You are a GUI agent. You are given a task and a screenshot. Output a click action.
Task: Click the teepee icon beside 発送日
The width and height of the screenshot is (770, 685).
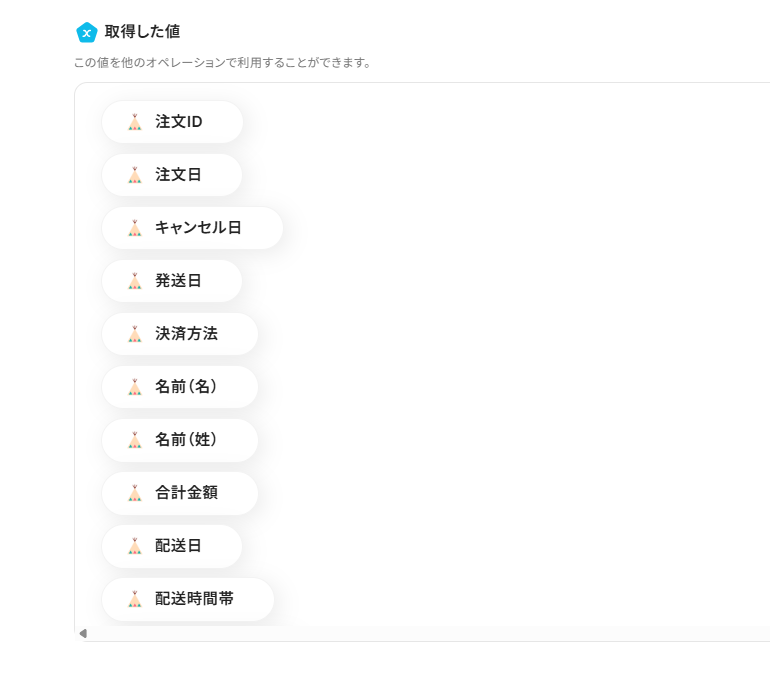tap(135, 281)
